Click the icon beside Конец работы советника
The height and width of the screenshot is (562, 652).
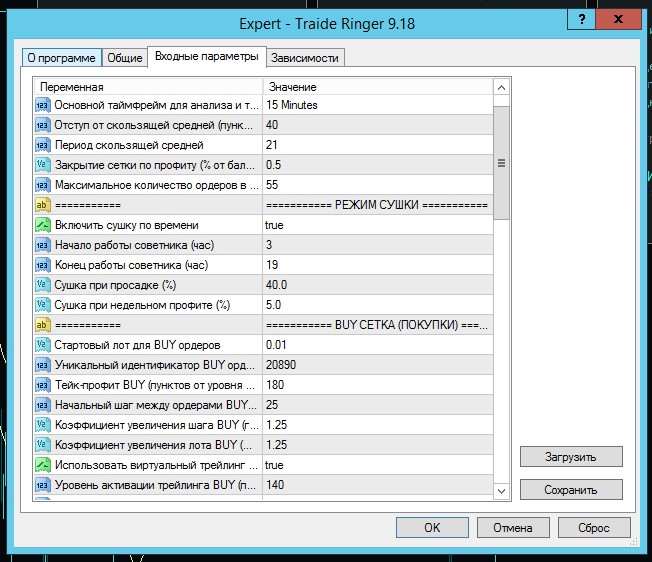[x=42, y=265]
